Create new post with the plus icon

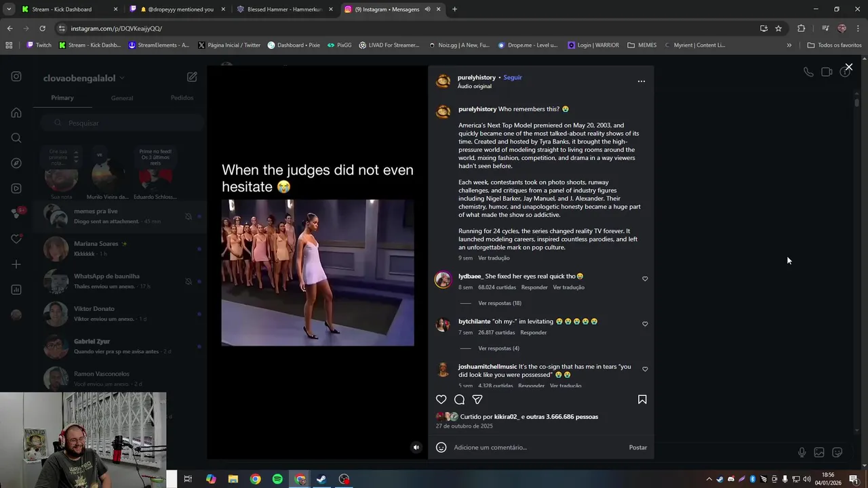point(16,264)
